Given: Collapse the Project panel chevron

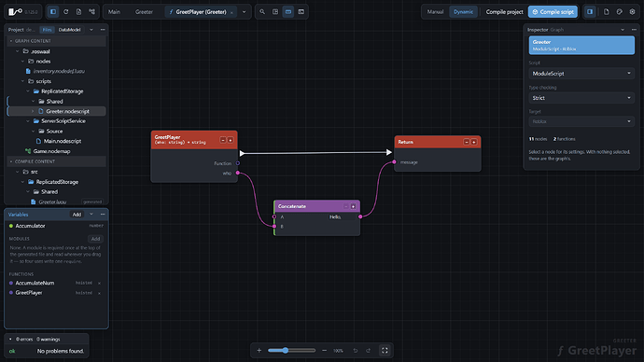Looking at the screenshot, I should coord(91,30).
